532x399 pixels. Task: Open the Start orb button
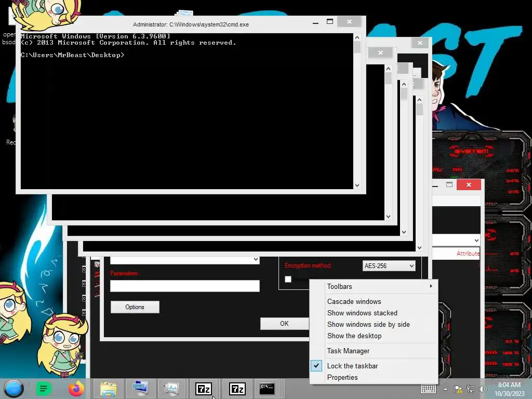14,389
